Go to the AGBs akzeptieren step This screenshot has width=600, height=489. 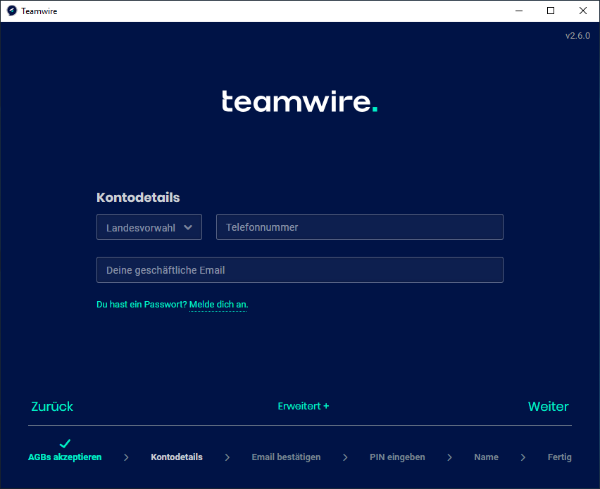click(x=65, y=457)
